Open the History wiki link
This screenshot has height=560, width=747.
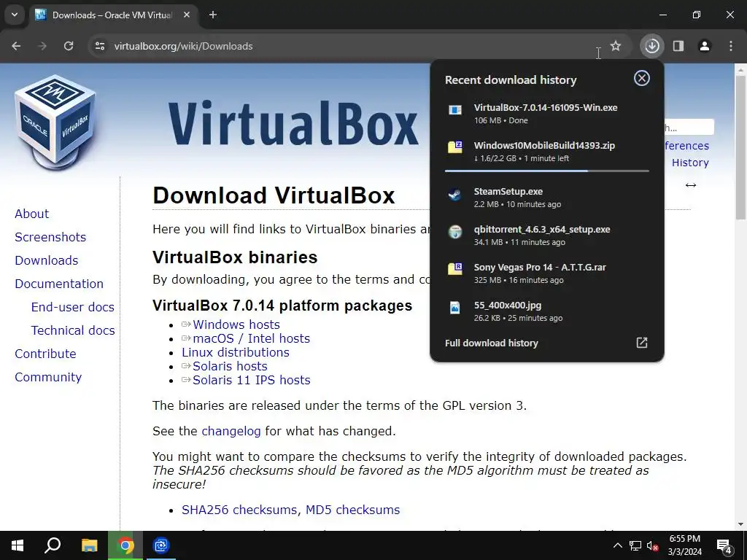[690, 163]
